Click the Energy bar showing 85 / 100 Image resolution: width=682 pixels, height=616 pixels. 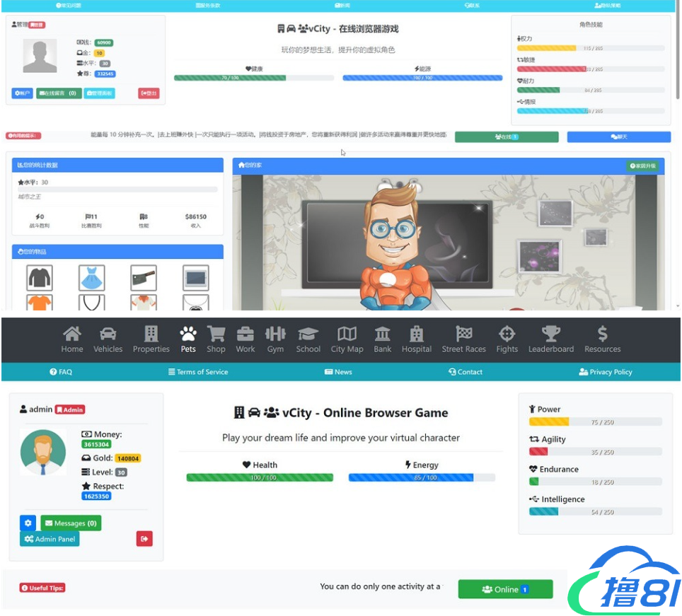pyautogui.click(x=422, y=477)
